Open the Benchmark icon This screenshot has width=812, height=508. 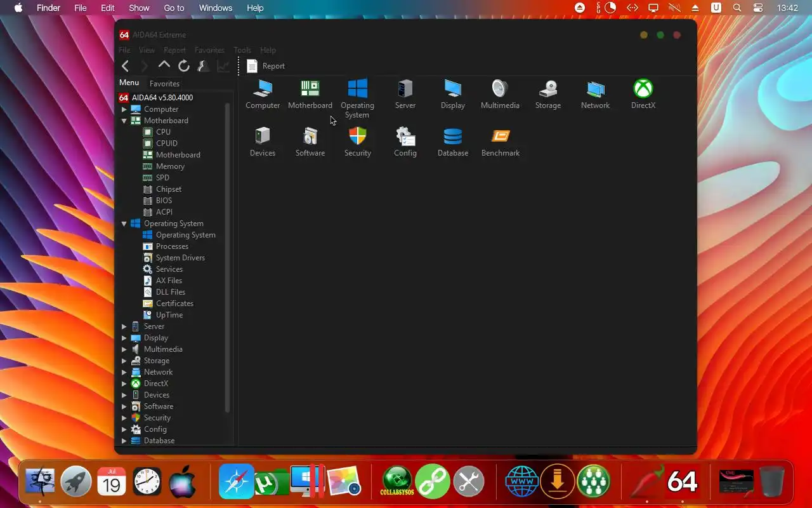(x=501, y=136)
